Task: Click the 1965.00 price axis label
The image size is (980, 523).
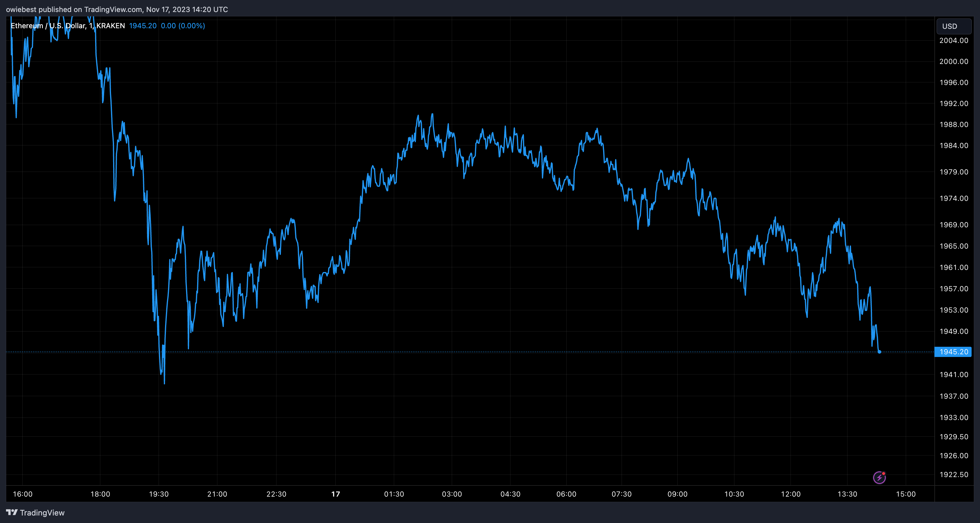Action: pyautogui.click(x=954, y=246)
